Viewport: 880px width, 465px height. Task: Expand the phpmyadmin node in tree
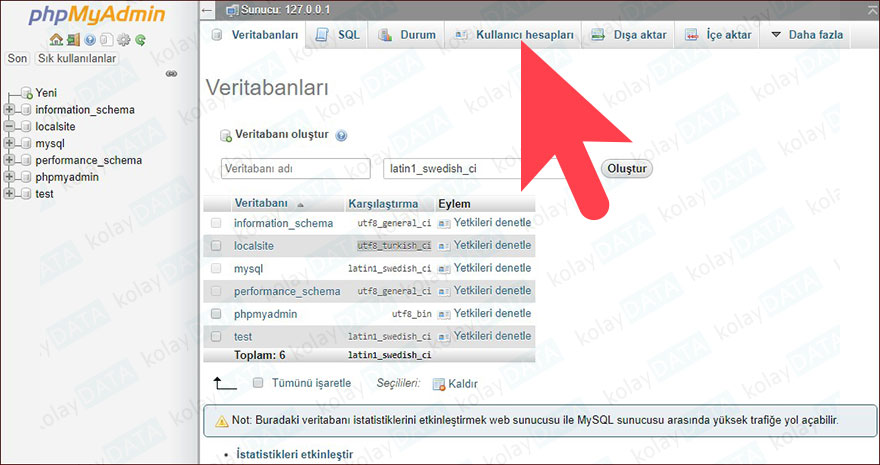pos(9,177)
